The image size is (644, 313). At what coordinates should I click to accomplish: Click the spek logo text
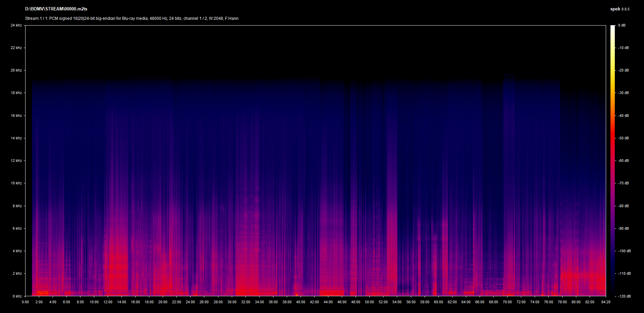pyautogui.click(x=615, y=9)
